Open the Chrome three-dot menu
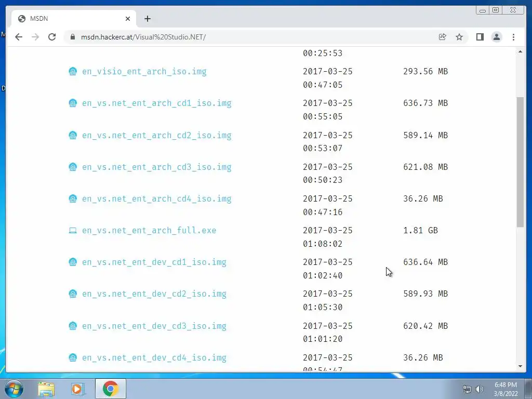 [x=513, y=37]
